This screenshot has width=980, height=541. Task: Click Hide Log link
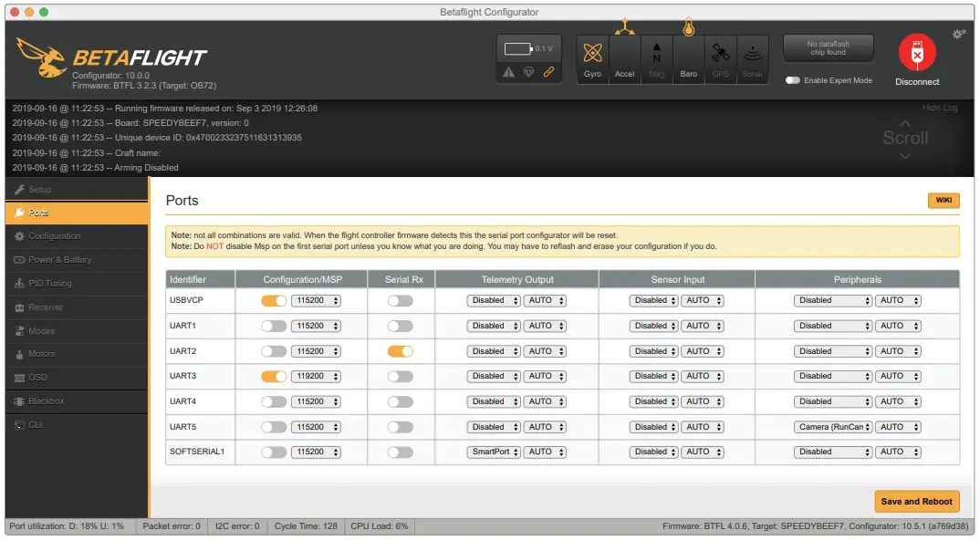(x=939, y=108)
